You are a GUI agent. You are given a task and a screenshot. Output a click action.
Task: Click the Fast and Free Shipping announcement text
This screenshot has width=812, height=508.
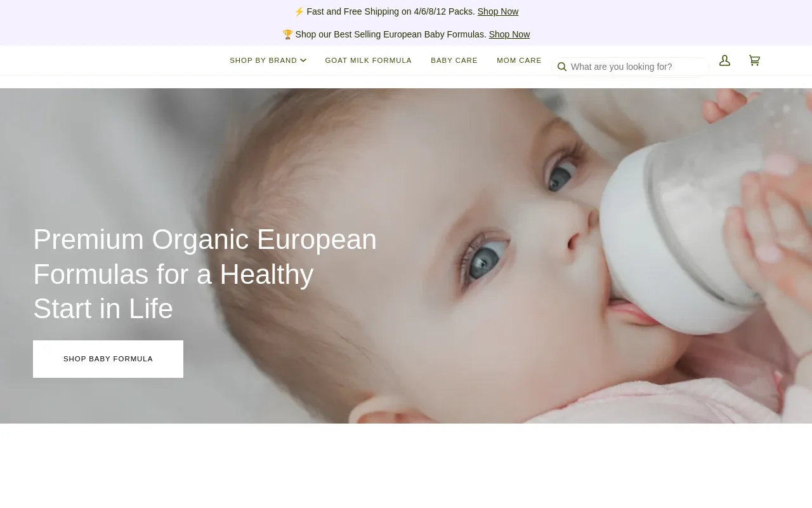[391, 11]
